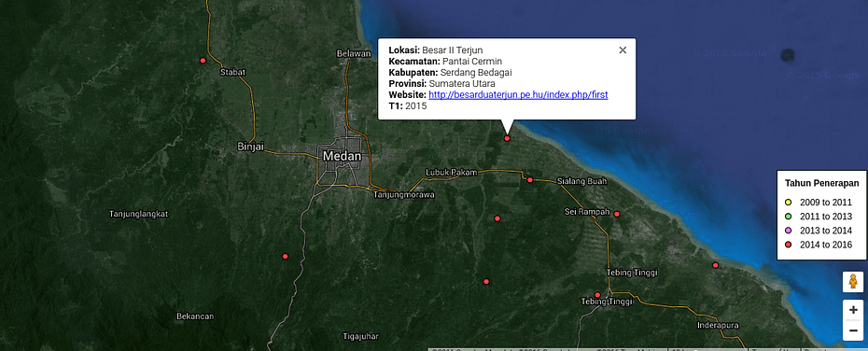Viewport: 868px width, 351px height.
Task: Open the besarduaterjun.pe.hu website link
Action: pyautogui.click(x=518, y=94)
